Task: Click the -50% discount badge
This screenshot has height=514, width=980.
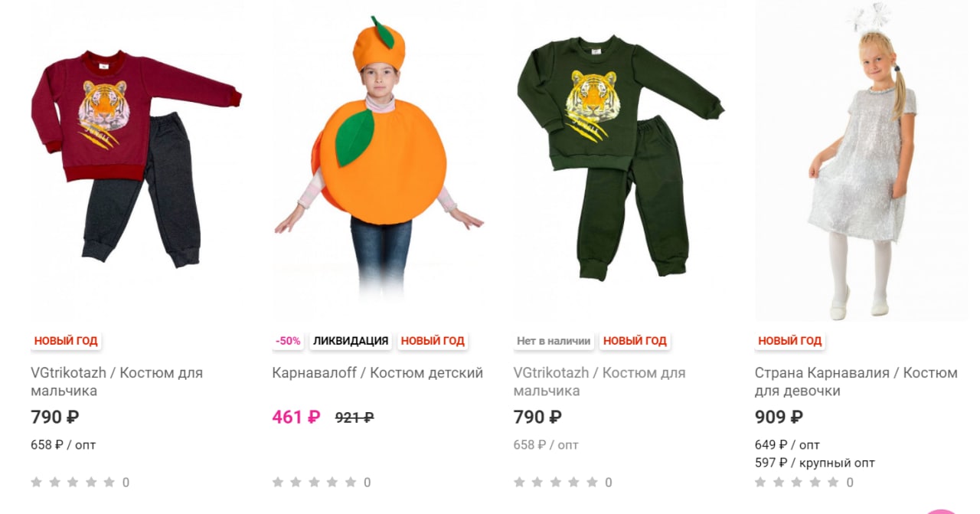Action: click(288, 341)
